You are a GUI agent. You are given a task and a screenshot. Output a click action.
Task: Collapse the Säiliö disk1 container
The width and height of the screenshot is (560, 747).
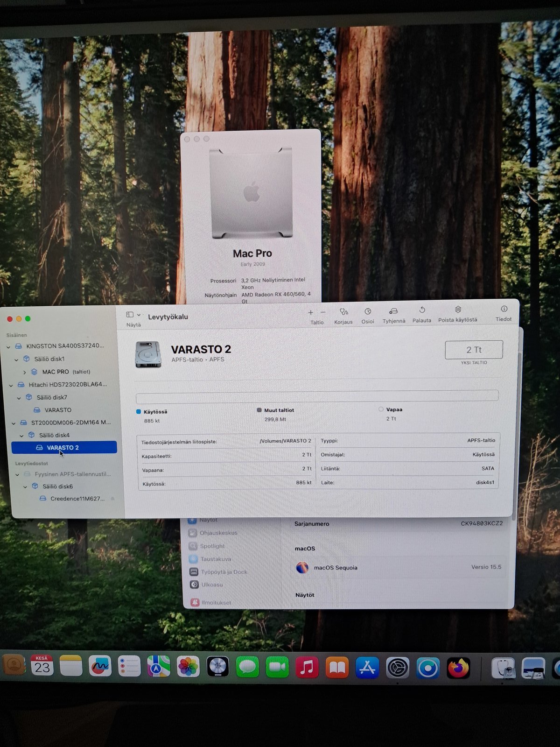[x=16, y=359]
